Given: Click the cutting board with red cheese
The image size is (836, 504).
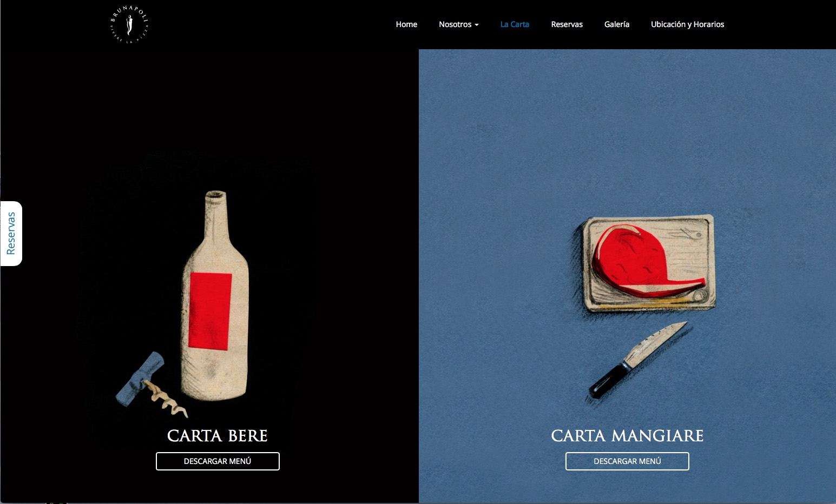Looking at the screenshot, I should pyautogui.click(x=649, y=263).
